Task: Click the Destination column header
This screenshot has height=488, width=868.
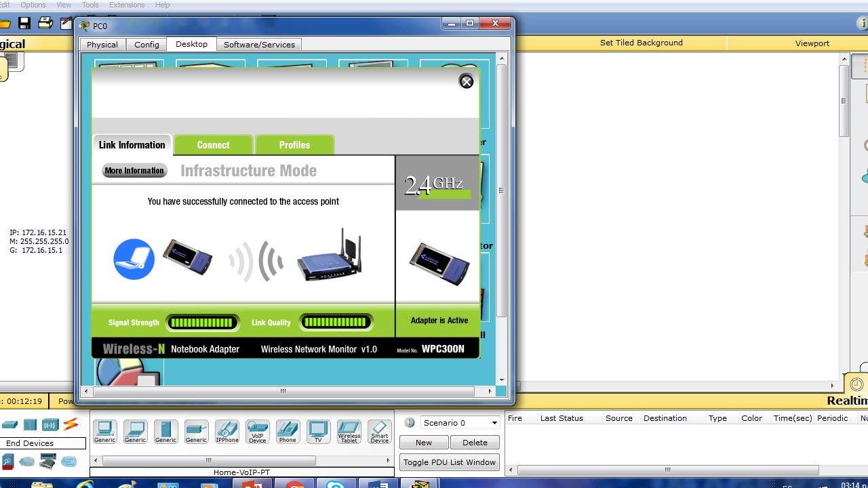Action: (x=665, y=418)
